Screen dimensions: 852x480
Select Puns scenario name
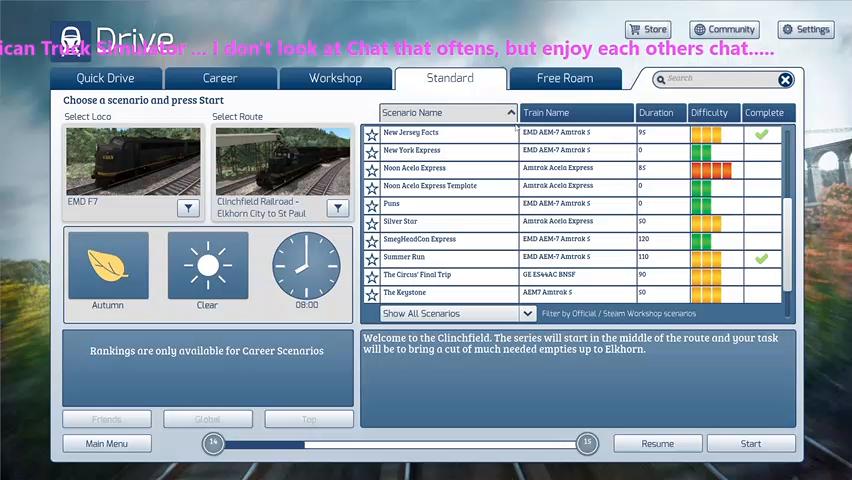click(x=391, y=204)
